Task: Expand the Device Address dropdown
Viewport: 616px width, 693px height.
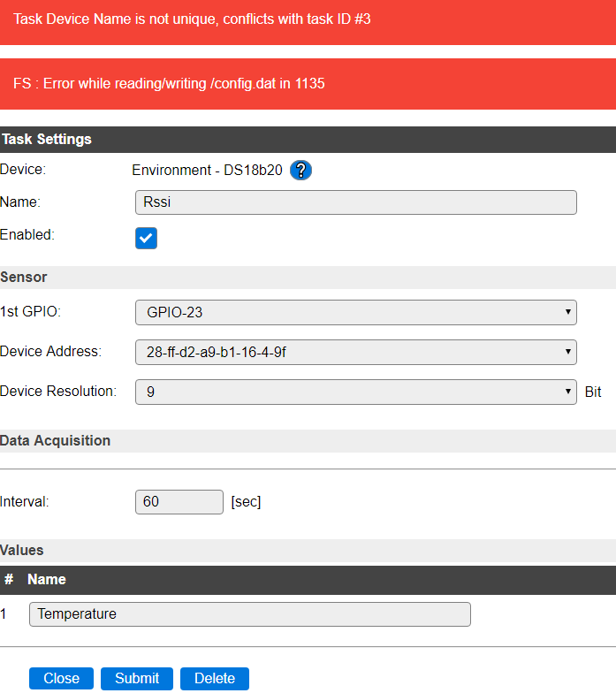Action: (x=355, y=352)
